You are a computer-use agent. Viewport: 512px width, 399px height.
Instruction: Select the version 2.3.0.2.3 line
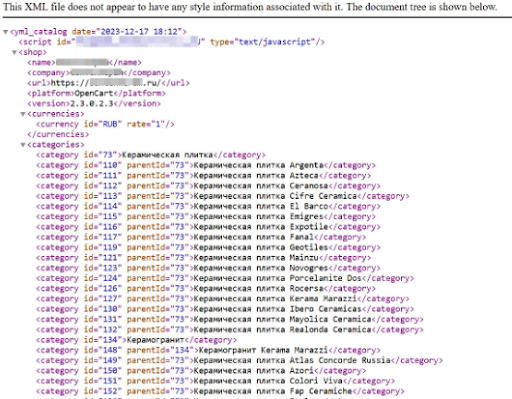tap(94, 104)
